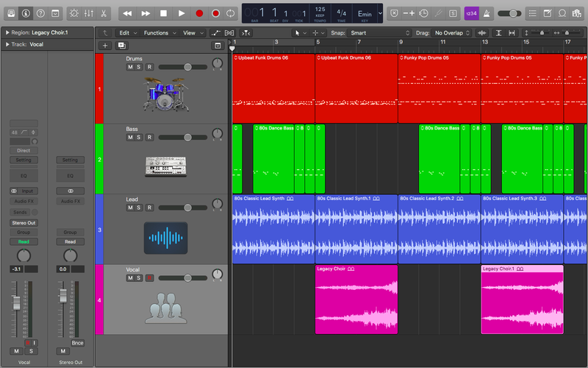
Task: Open the Library panel icon
Action: tap(10, 13)
